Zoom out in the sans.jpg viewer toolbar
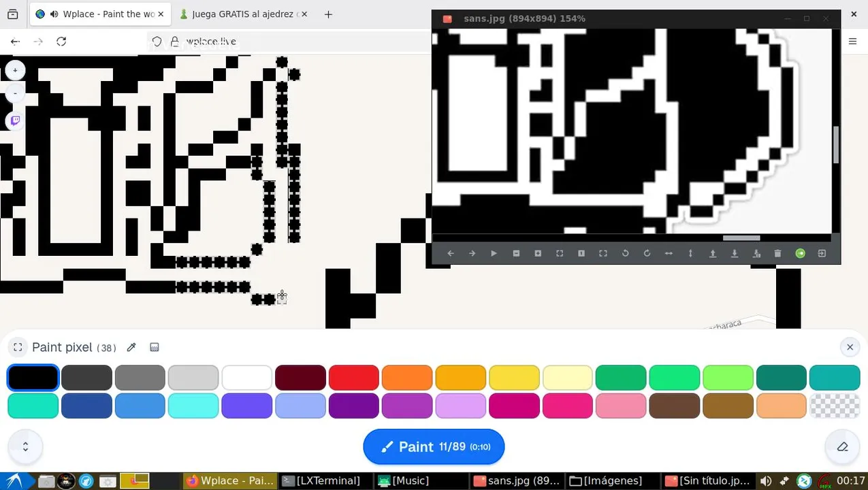Viewport: 868px width, 490px height. (516, 253)
